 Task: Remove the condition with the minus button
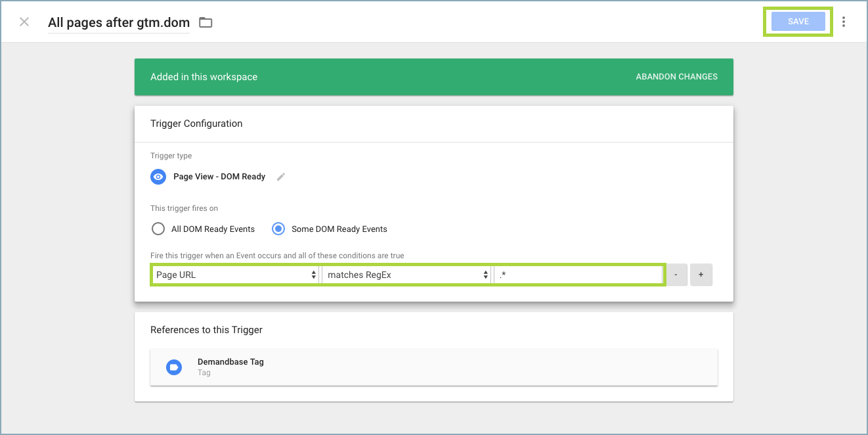pos(676,275)
